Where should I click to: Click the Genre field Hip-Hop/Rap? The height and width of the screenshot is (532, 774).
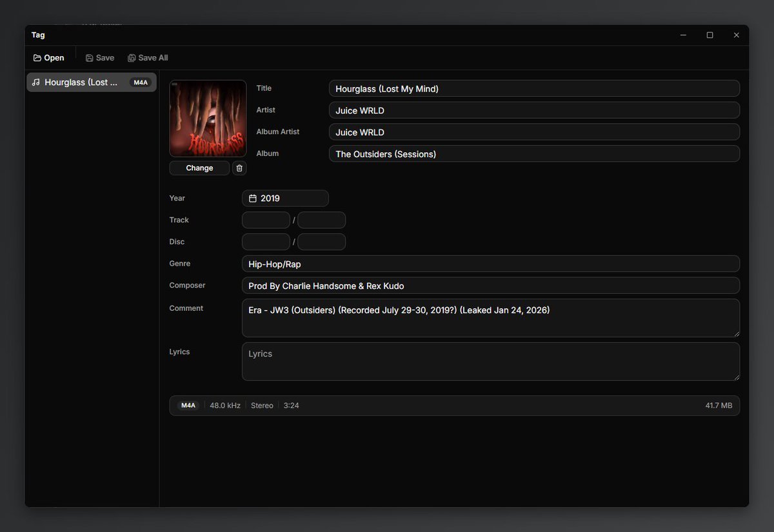coord(491,264)
